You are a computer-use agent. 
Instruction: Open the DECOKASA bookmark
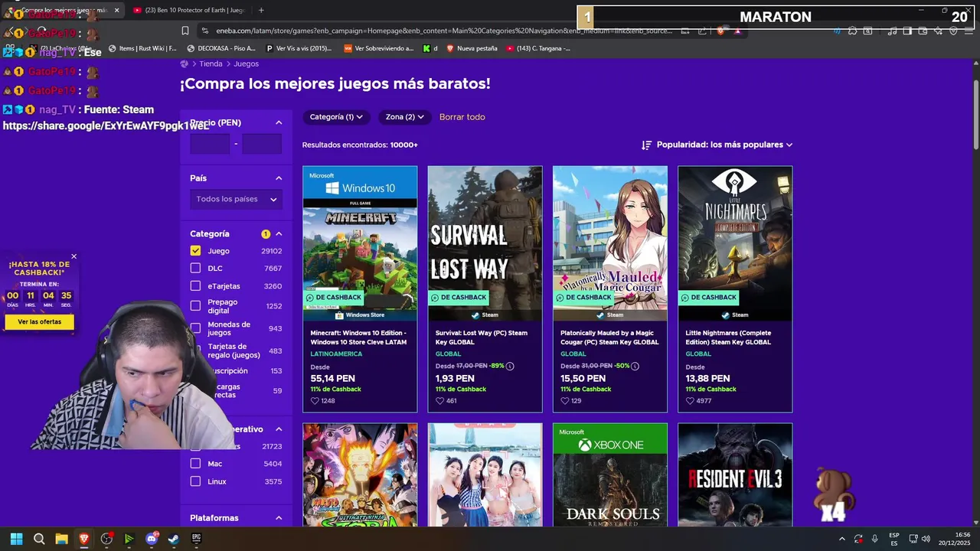[221, 48]
